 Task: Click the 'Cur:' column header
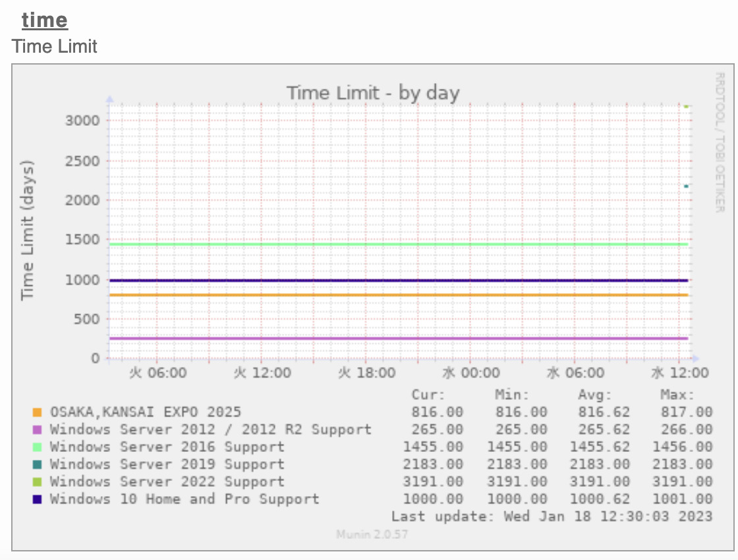(428, 395)
